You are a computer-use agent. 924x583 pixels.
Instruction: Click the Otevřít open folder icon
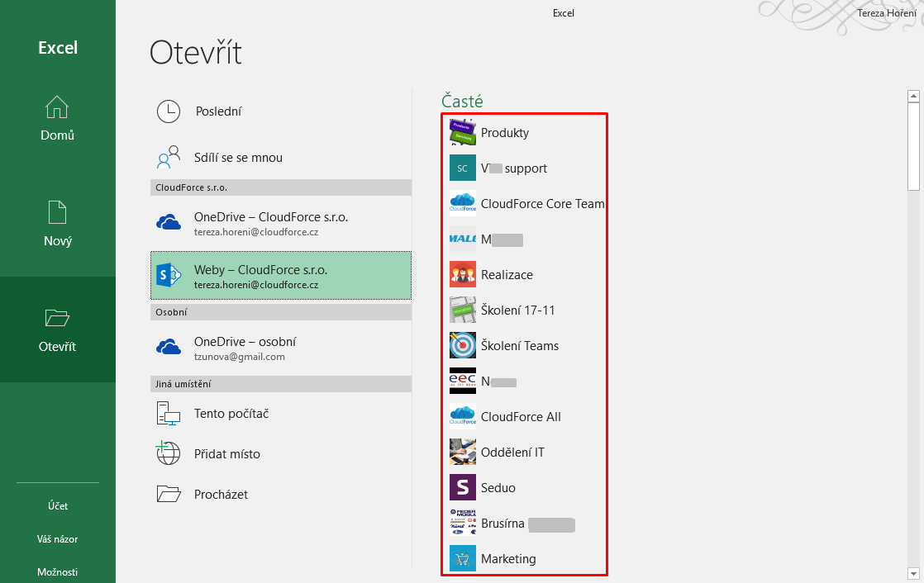(x=57, y=318)
